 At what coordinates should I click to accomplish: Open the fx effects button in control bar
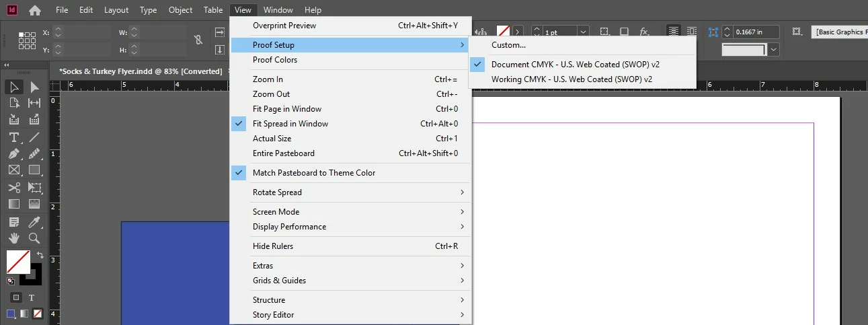coord(643,32)
